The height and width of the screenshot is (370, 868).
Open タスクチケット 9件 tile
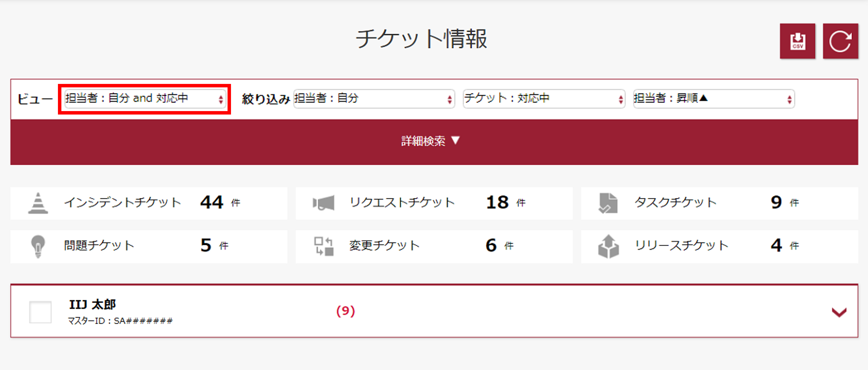point(719,203)
